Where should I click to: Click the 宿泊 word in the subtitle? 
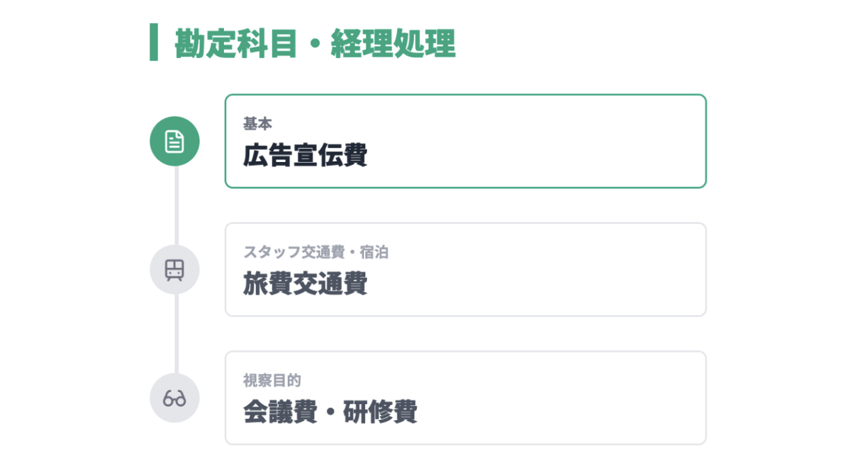pos(374,253)
